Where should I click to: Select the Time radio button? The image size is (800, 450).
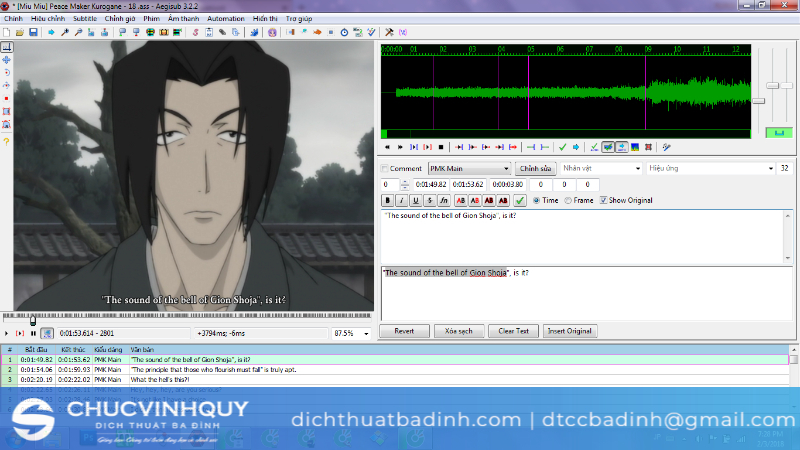[x=536, y=201]
